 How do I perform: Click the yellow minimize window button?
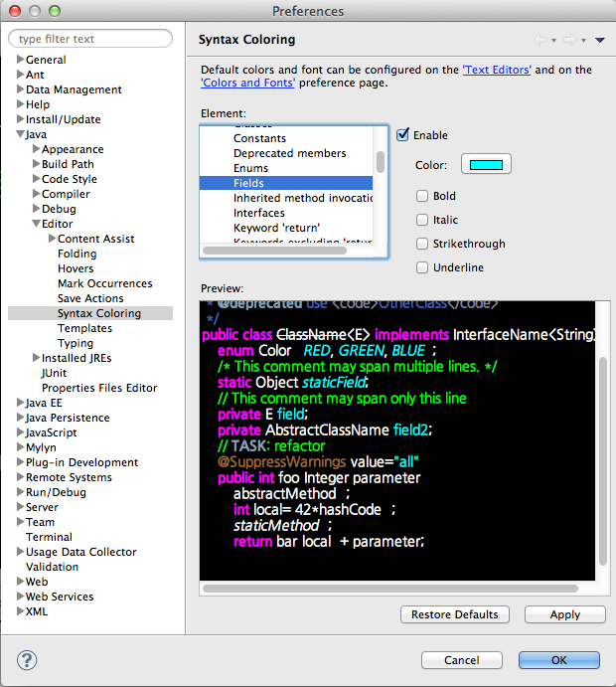[x=35, y=11]
